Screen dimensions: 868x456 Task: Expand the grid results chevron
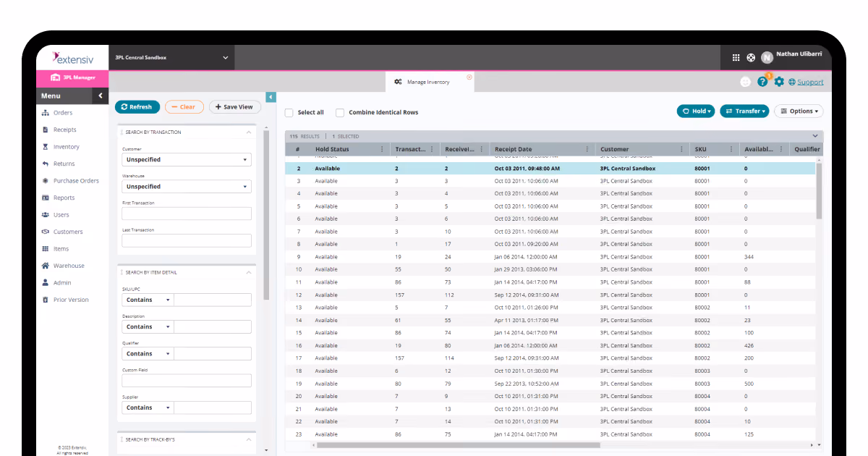pyautogui.click(x=815, y=136)
